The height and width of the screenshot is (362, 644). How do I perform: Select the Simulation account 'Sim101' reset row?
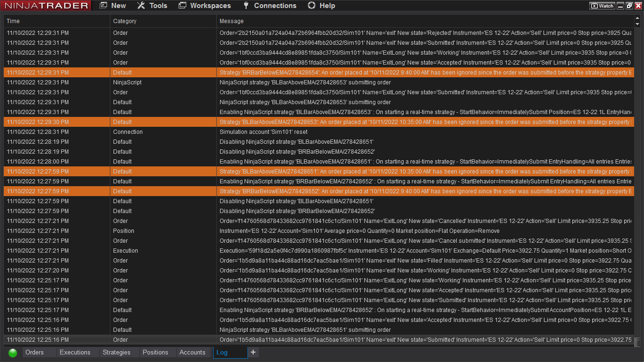[319, 132]
